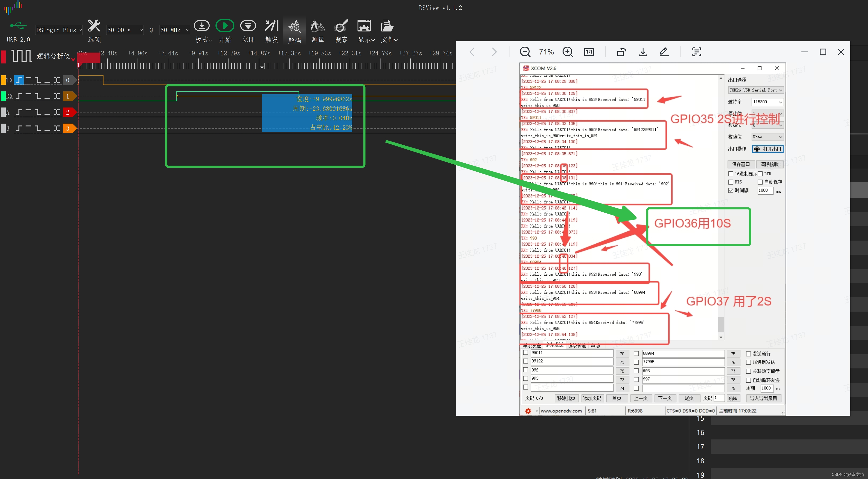Open the DSView 选项 options tool

(x=94, y=31)
